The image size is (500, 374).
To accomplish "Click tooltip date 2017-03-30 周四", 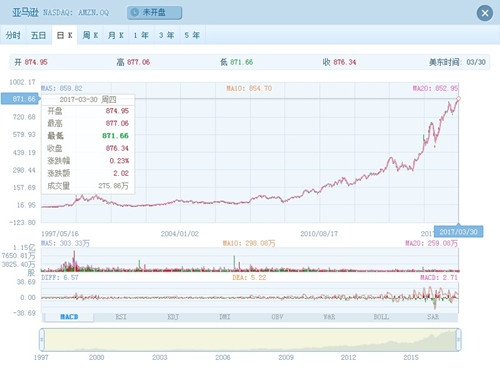I will [x=88, y=100].
